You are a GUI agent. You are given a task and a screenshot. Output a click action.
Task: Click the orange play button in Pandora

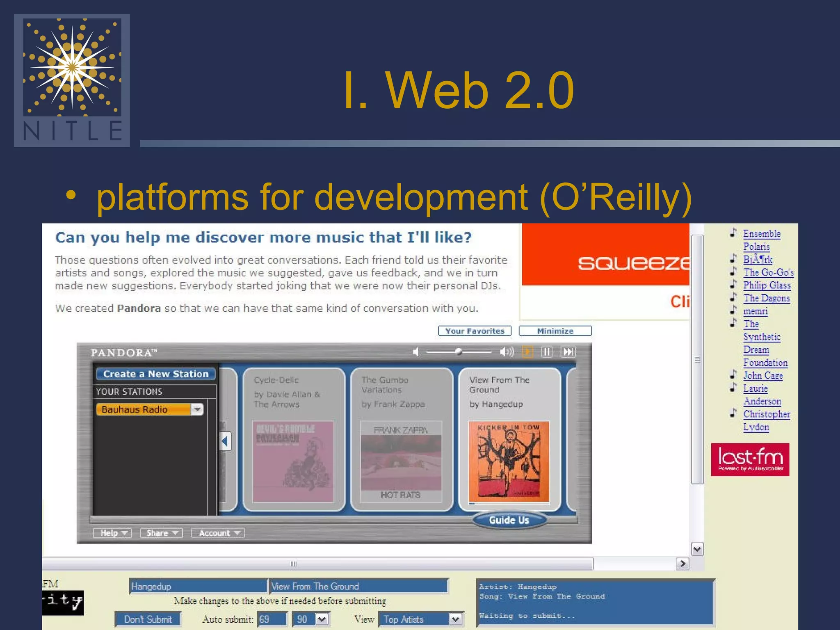tap(527, 352)
